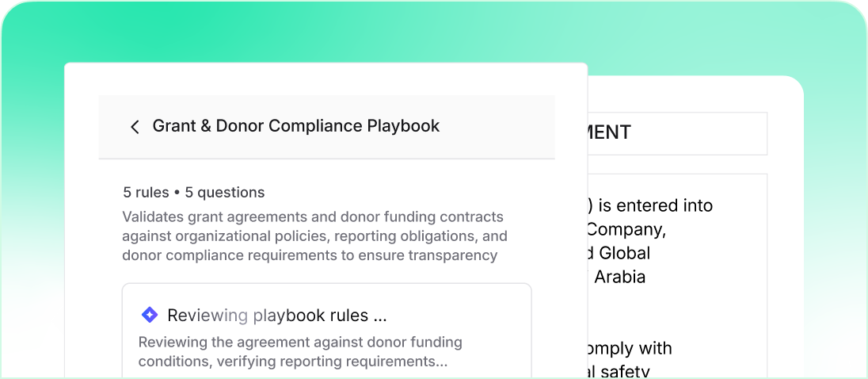The height and width of the screenshot is (379, 868).
Task: Click the 'al safety' line in document
Action: [x=619, y=370]
